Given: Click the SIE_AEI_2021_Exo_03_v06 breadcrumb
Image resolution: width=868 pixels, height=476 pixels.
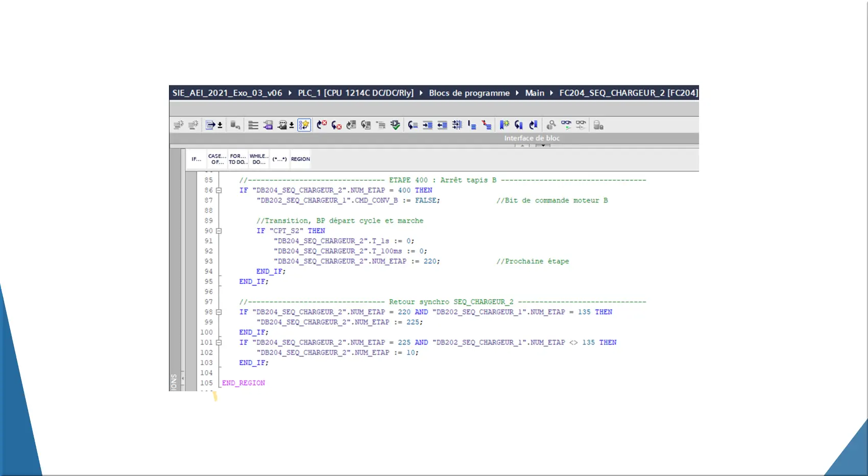Looking at the screenshot, I should pos(227,93).
